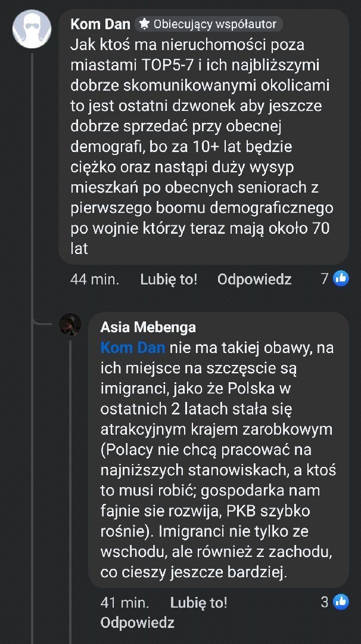The height and width of the screenshot is (644, 361).
Task: Click the star icon in contributor badge
Action: click(x=144, y=24)
